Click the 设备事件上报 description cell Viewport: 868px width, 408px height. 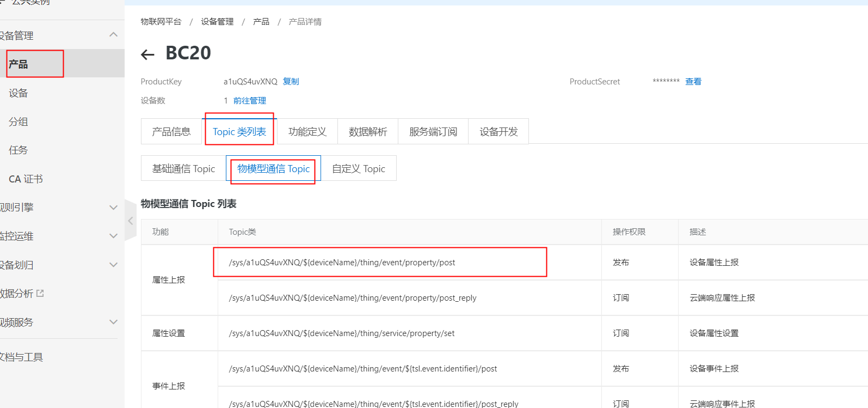714,369
